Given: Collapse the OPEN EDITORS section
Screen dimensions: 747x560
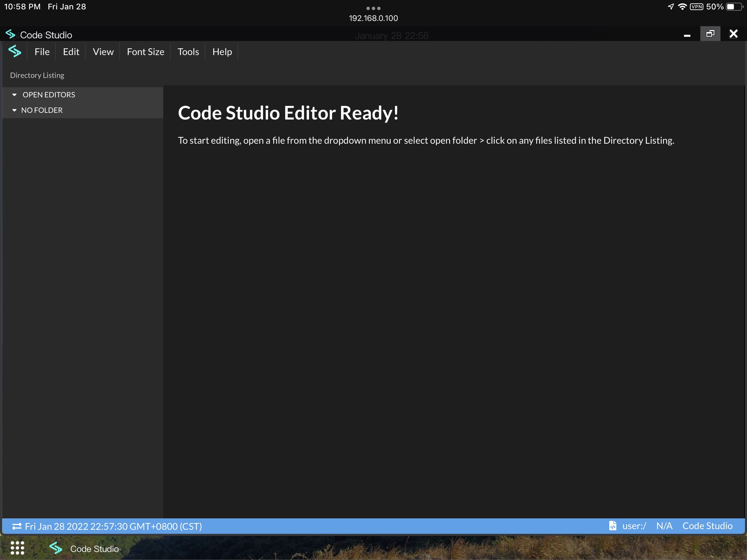Looking at the screenshot, I should [14, 95].
